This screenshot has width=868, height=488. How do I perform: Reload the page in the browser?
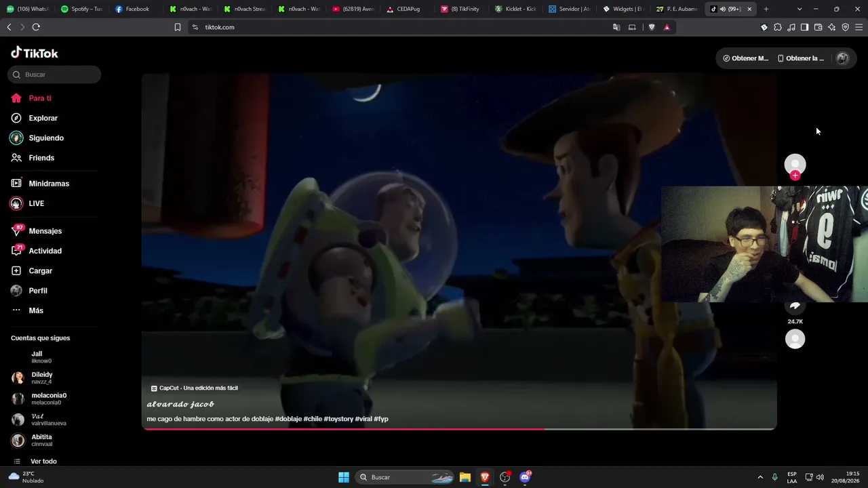click(36, 27)
